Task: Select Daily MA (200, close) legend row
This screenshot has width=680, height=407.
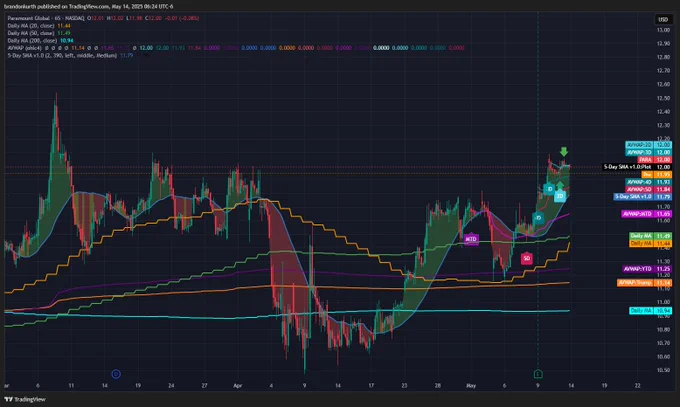Action: pos(40,40)
